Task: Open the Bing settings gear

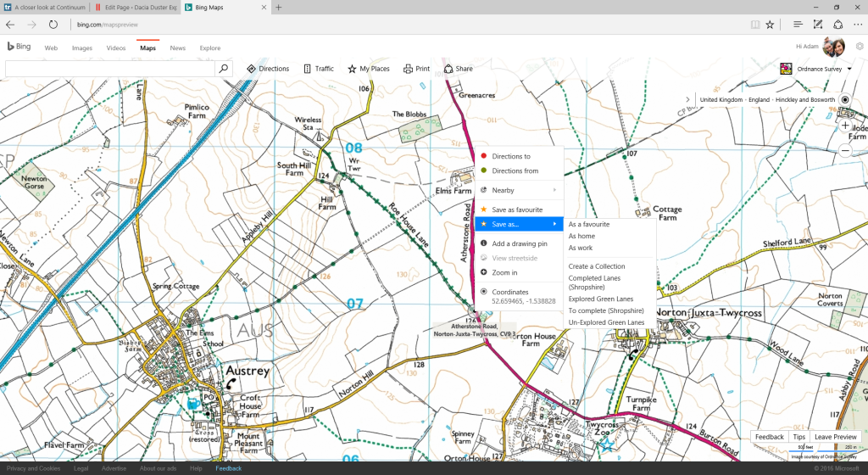Action: (860, 47)
